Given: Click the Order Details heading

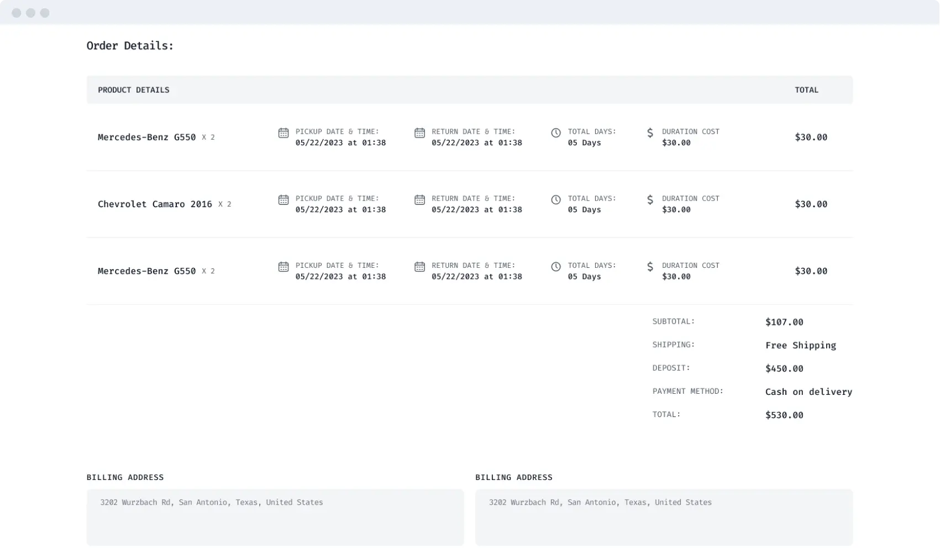Looking at the screenshot, I should pos(130,46).
